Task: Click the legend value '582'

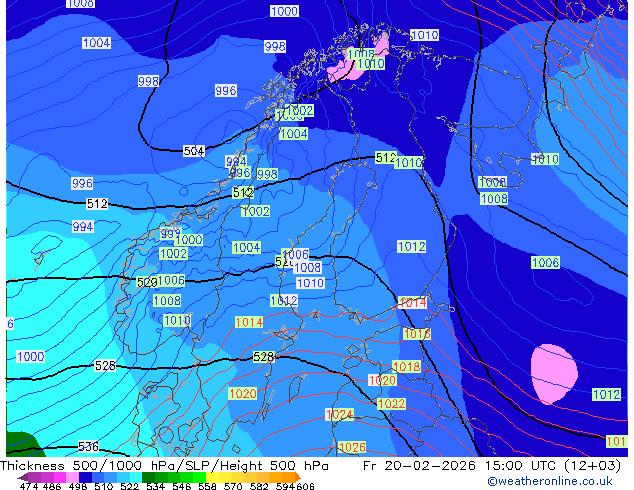Action: [259, 486]
